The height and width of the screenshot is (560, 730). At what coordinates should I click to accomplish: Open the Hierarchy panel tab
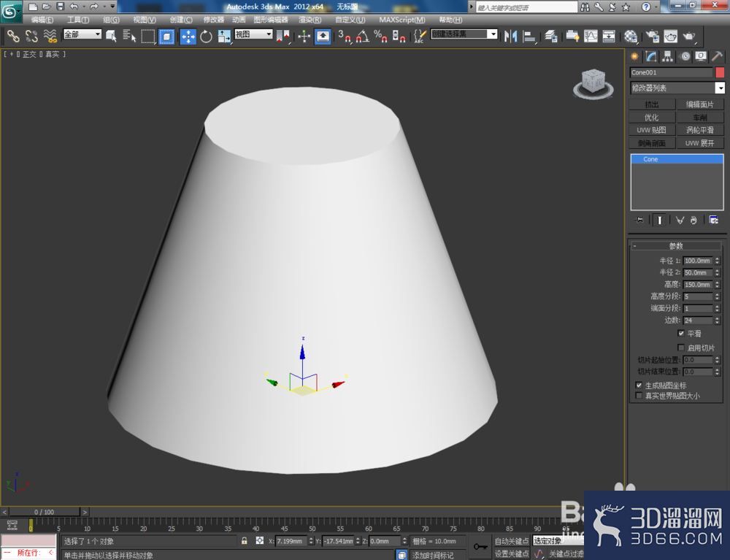668,56
